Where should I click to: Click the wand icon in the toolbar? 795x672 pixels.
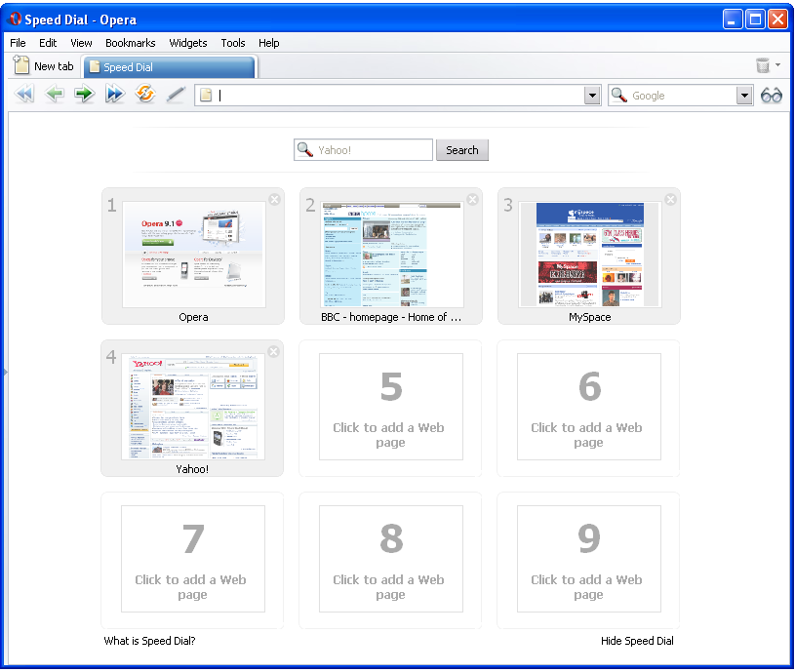click(x=176, y=95)
